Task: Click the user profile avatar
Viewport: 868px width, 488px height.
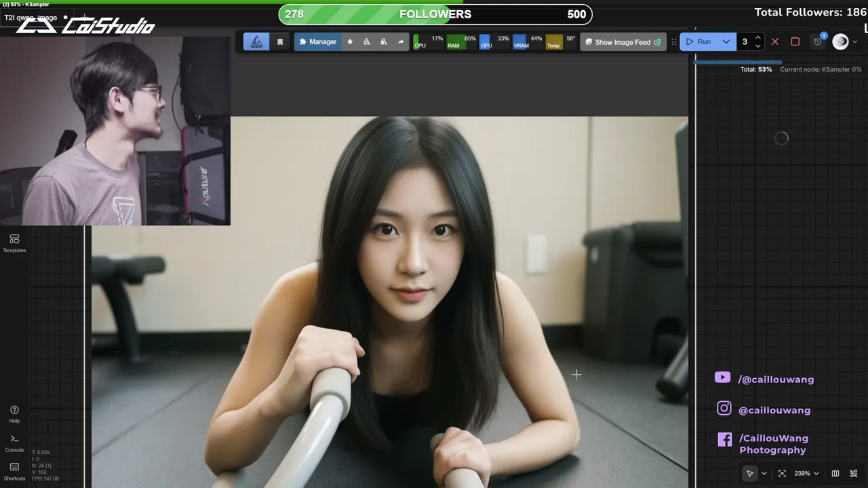Action: pyautogui.click(x=840, y=42)
